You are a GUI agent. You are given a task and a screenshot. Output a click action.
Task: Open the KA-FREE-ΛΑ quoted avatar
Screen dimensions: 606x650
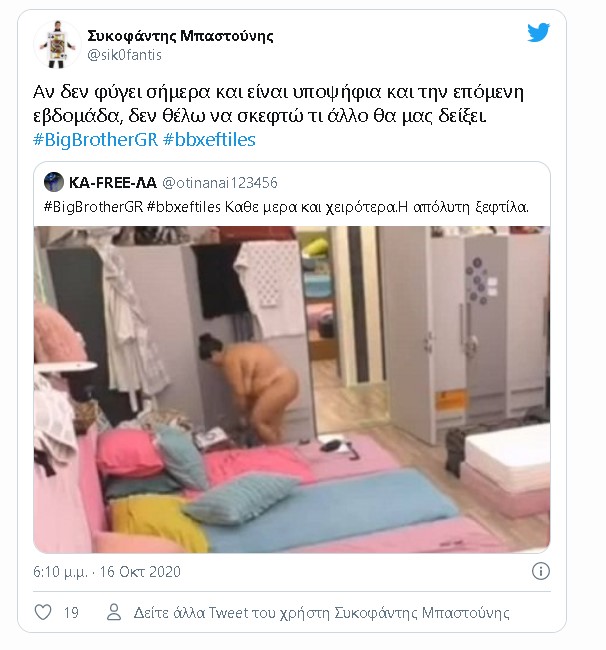coord(54,182)
